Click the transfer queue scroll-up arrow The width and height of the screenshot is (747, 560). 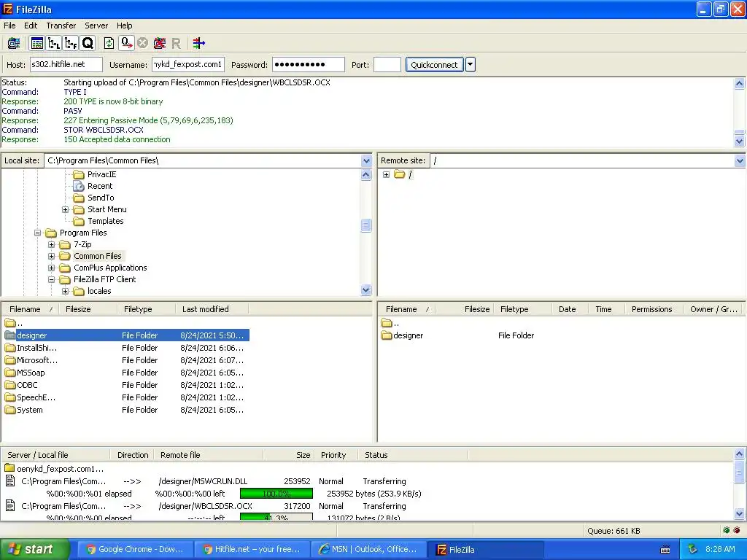[740, 454]
